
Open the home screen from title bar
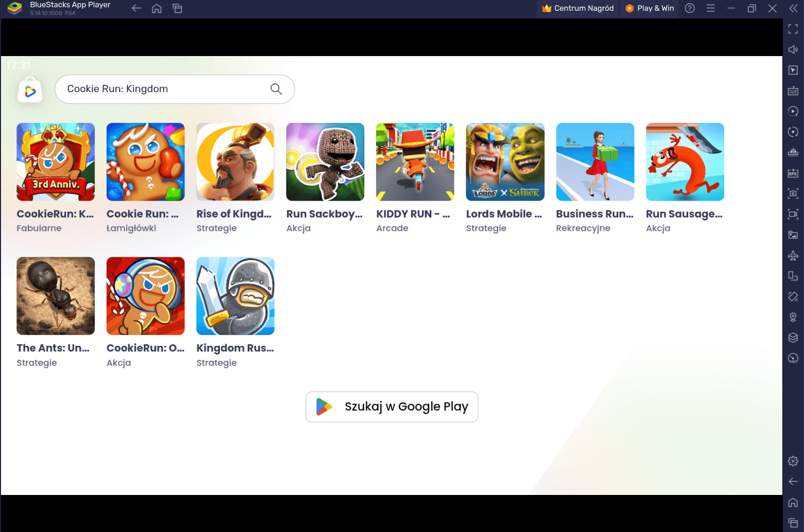(157, 8)
